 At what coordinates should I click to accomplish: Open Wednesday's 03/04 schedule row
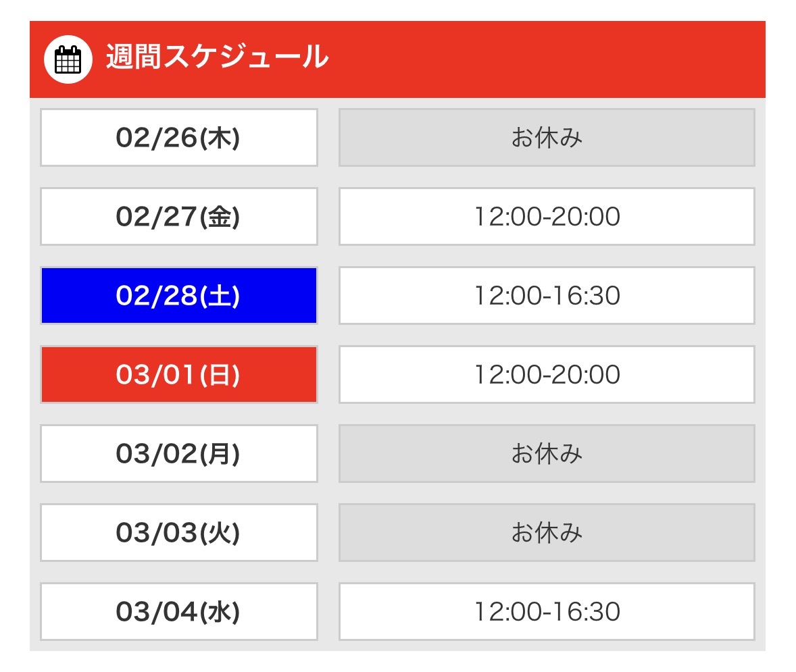point(178,612)
